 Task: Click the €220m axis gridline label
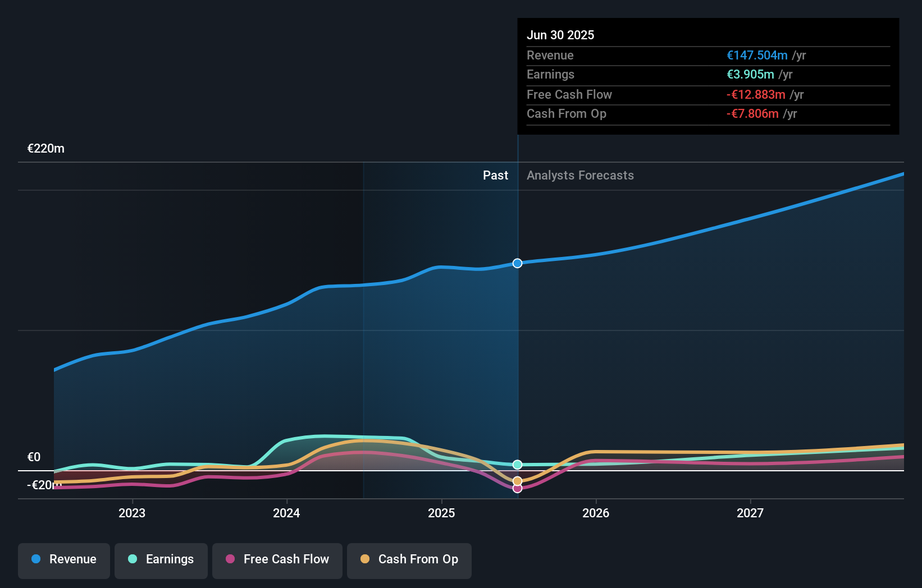(45, 148)
